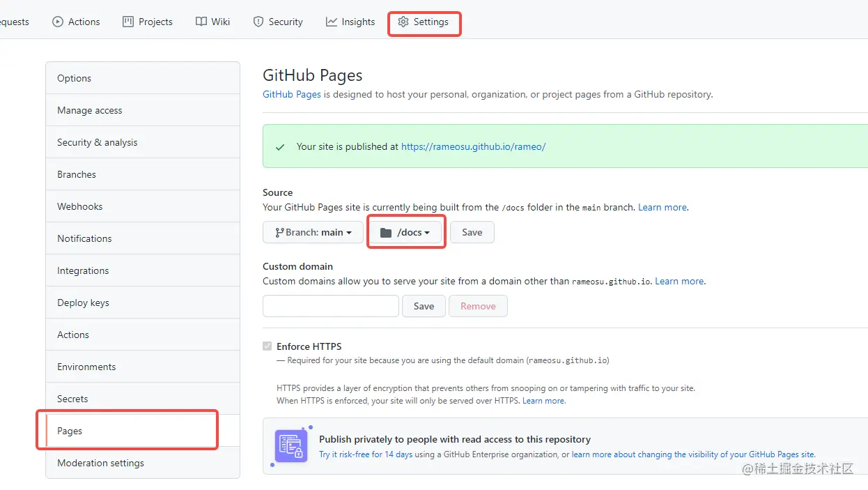Click the private publishing illustration icon
868x490 pixels.
(x=291, y=446)
